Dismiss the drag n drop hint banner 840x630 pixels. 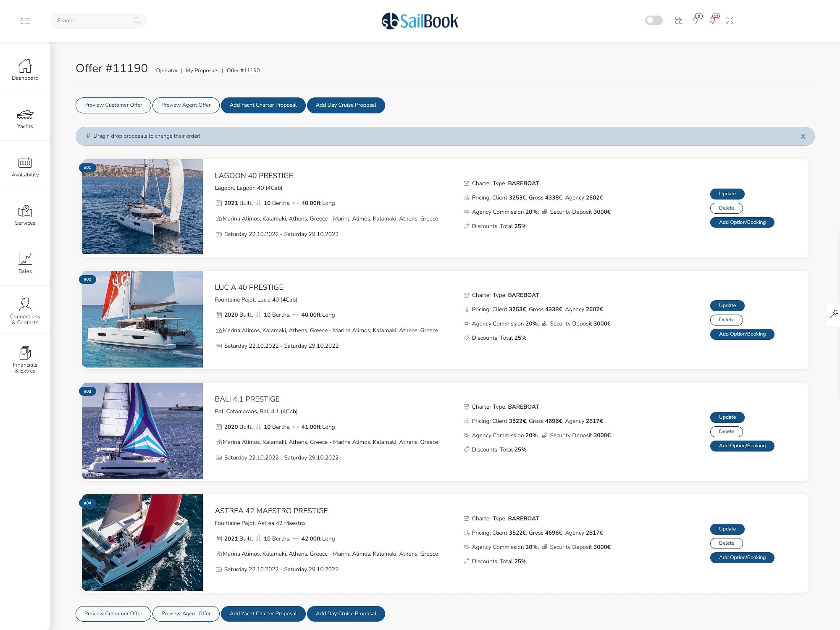[803, 136]
